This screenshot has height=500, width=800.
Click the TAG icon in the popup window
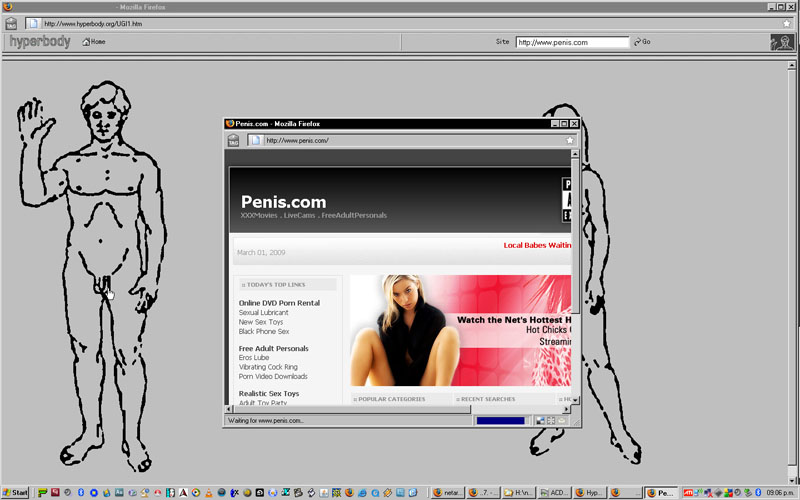(x=233, y=141)
